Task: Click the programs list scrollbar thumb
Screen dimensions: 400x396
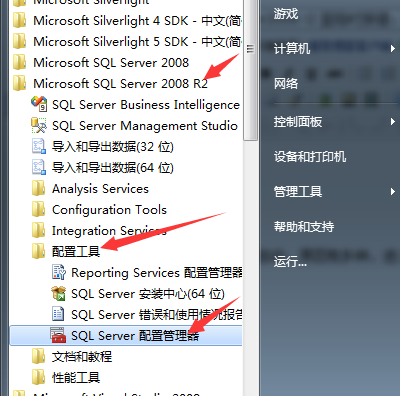Action: tap(250, 70)
